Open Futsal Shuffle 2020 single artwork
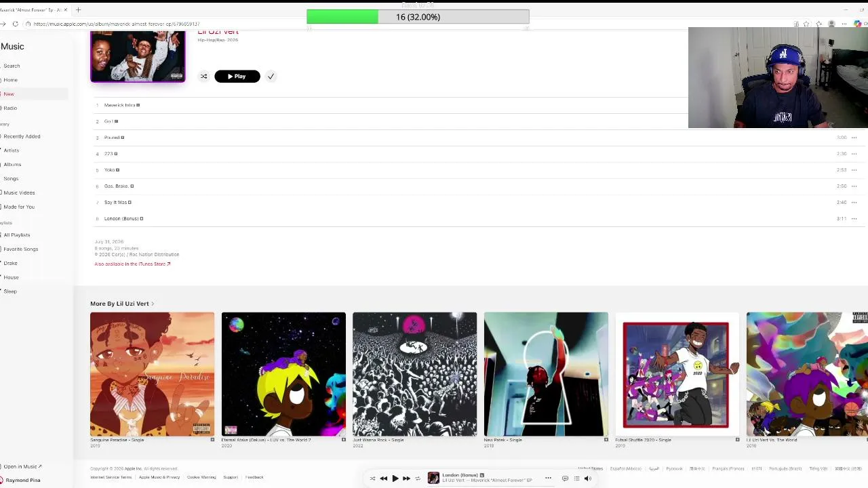868x488 pixels. pos(677,374)
